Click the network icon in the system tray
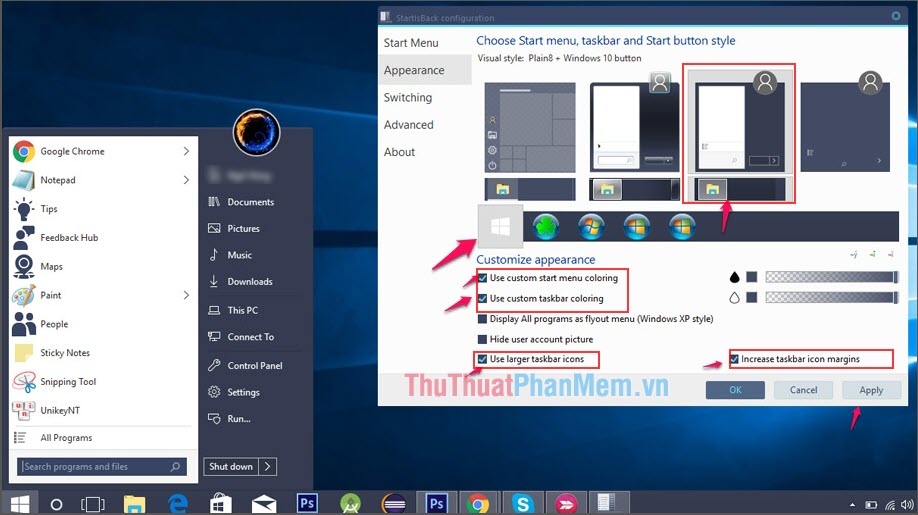 890,504
